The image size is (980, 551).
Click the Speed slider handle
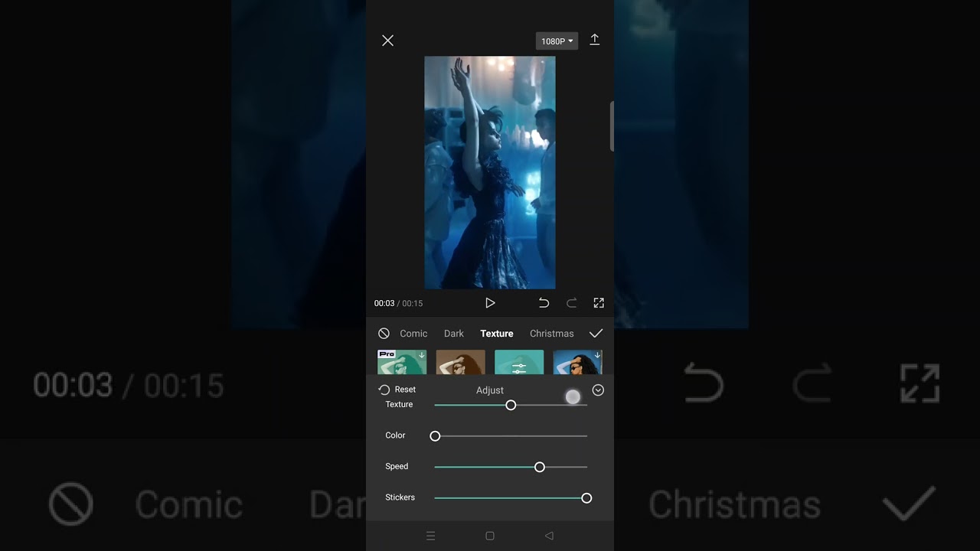pyautogui.click(x=540, y=467)
